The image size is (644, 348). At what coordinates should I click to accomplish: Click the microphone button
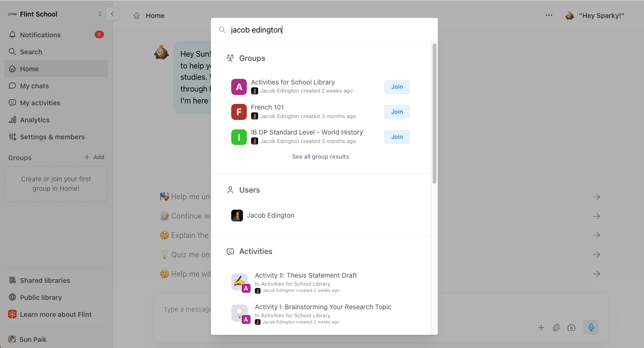(x=591, y=328)
